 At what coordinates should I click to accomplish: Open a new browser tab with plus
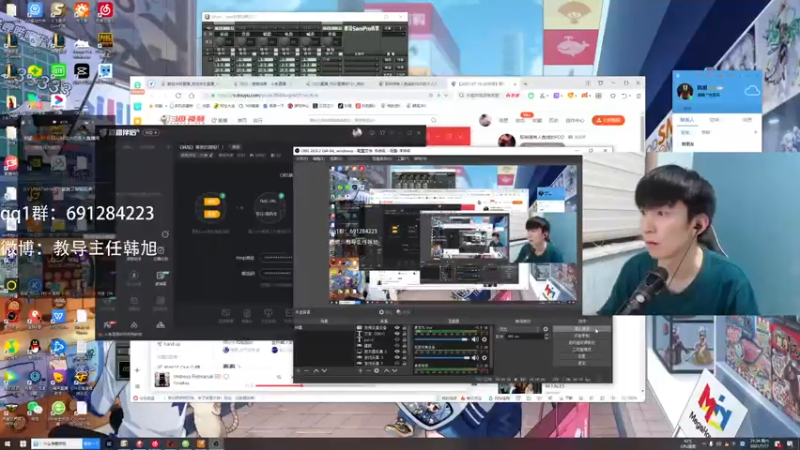click(x=526, y=83)
